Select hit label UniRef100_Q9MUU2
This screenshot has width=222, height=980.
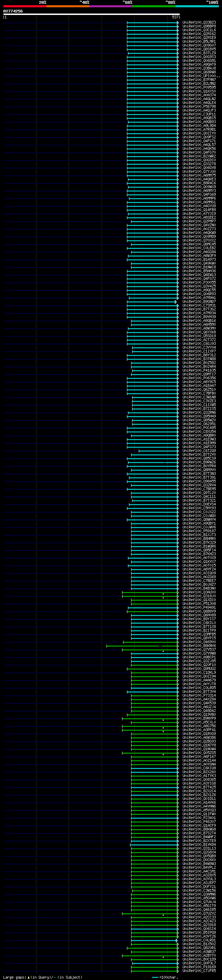tap(199, 669)
